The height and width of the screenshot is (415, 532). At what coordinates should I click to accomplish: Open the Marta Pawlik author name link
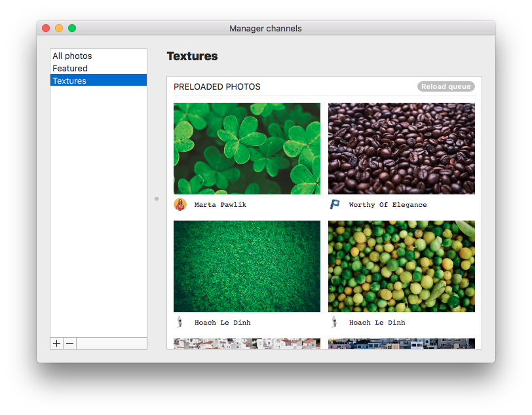[220, 205]
